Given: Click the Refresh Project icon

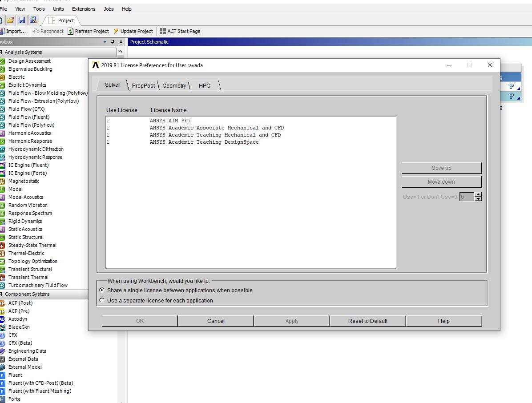Looking at the screenshot, I should 71,31.
